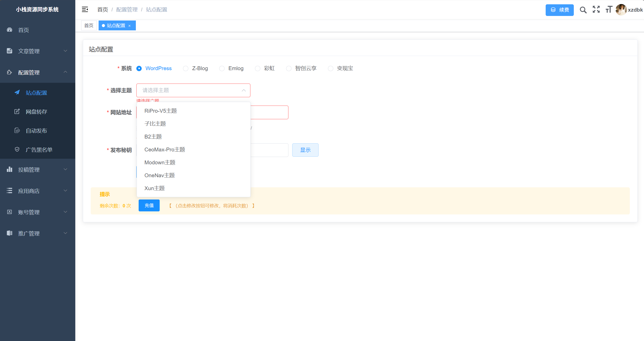Select the Emlog system radio option

click(x=222, y=69)
